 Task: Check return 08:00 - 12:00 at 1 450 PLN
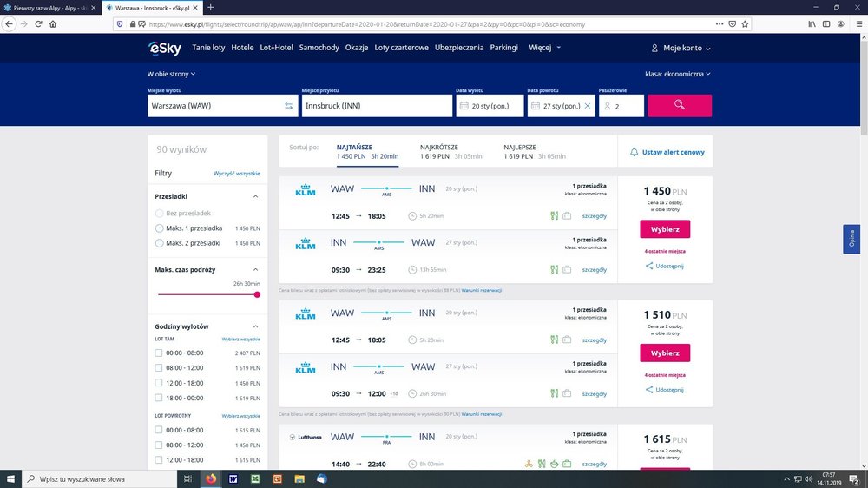[x=159, y=445]
